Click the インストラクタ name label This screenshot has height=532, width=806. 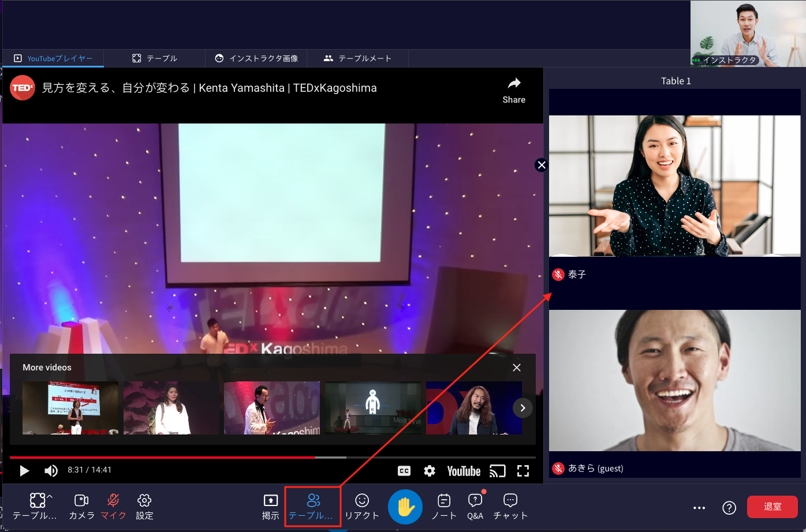click(x=730, y=60)
